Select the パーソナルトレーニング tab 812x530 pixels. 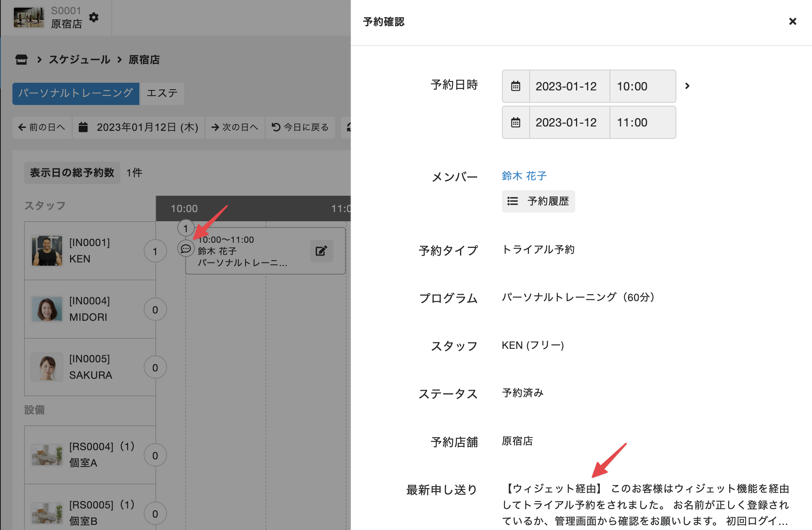point(76,93)
